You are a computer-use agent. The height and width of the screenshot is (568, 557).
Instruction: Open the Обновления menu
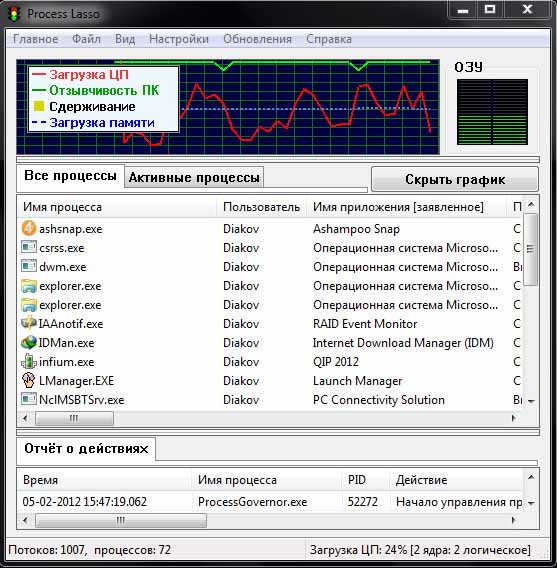pyautogui.click(x=257, y=39)
